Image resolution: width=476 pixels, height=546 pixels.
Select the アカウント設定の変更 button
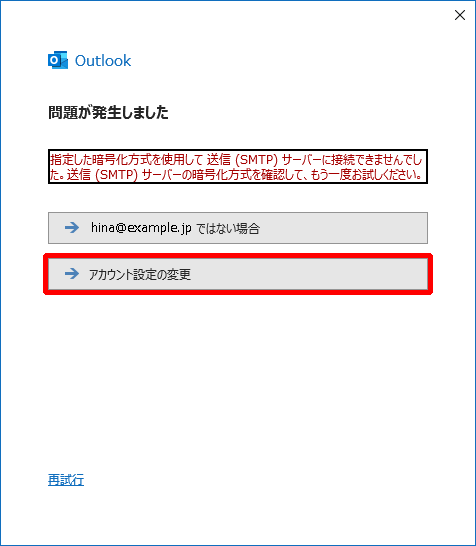pyautogui.click(x=238, y=274)
